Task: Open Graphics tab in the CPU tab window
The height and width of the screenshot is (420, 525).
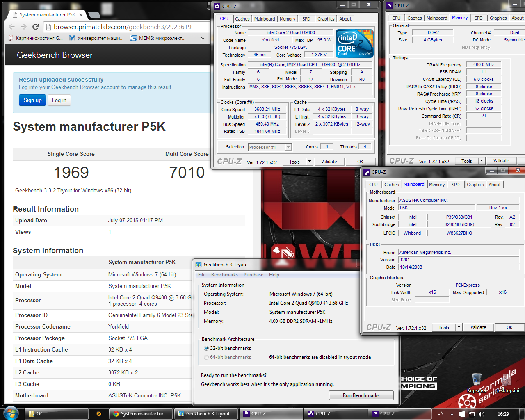Action: click(326, 19)
